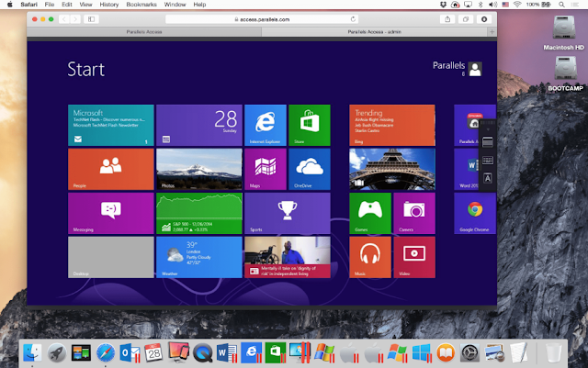The image size is (588, 368).
Task: Open Notification Center icon
Action: 574,5
